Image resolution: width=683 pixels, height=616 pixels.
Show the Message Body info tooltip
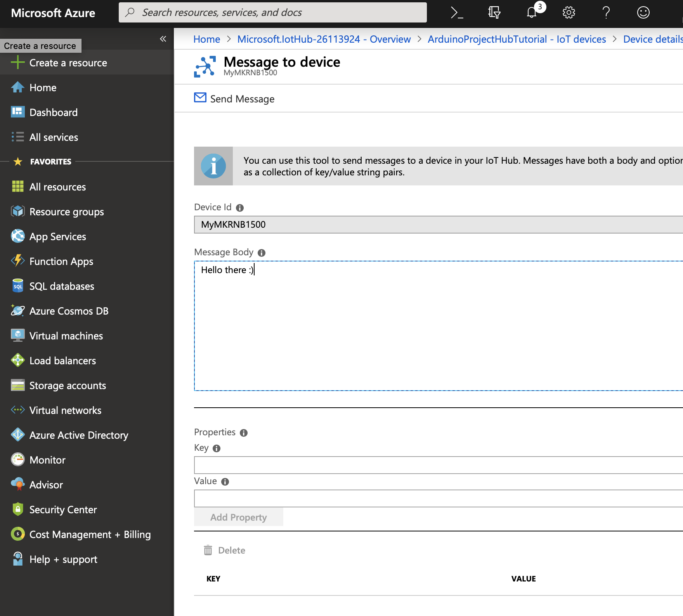pyautogui.click(x=261, y=253)
